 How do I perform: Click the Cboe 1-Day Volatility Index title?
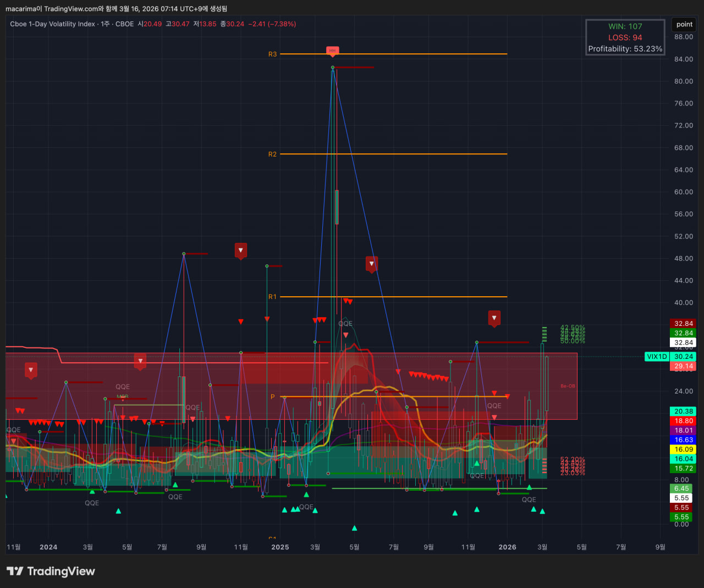pos(52,24)
